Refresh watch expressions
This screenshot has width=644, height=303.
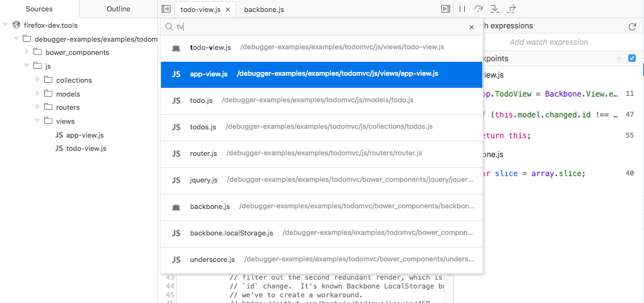pyautogui.click(x=632, y=27)
